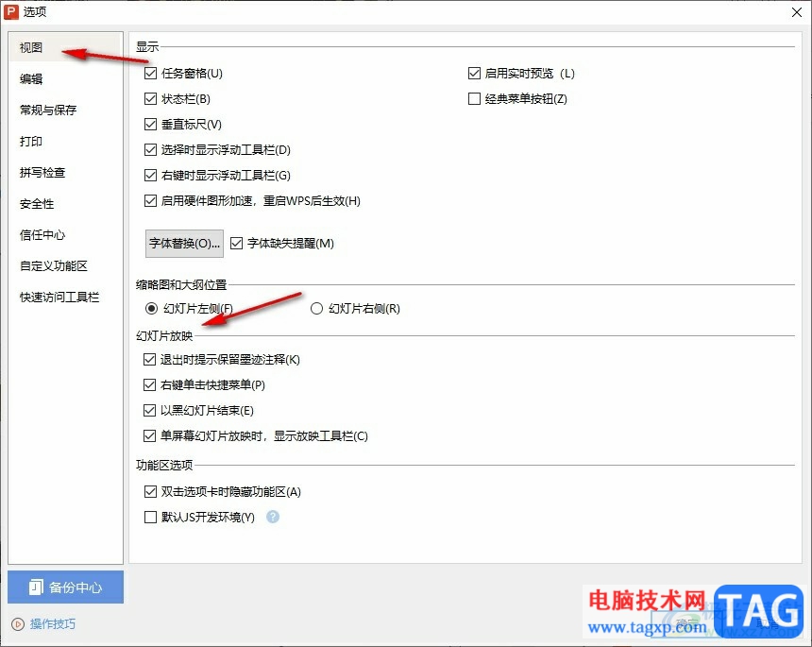
Task: Select 幻灯片左侧(F) radio option
Action: (151, 309)
